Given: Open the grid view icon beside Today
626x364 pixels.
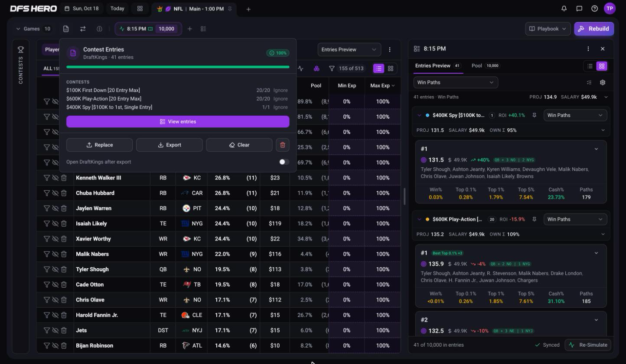Looking at the screenshot, I should click(x=140, y=8).
